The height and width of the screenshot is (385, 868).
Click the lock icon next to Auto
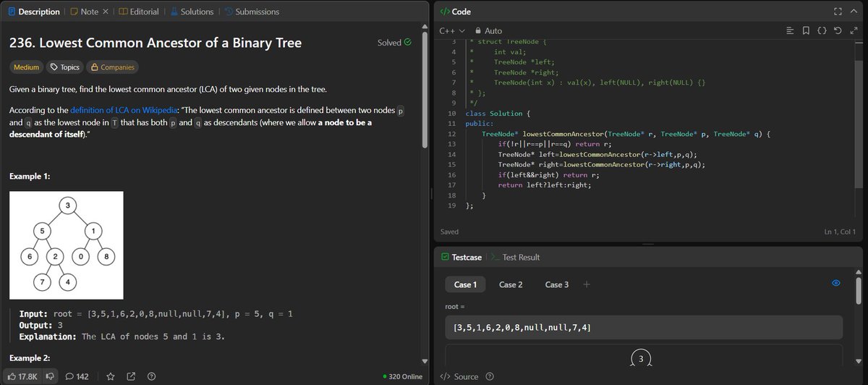(477, 31)
